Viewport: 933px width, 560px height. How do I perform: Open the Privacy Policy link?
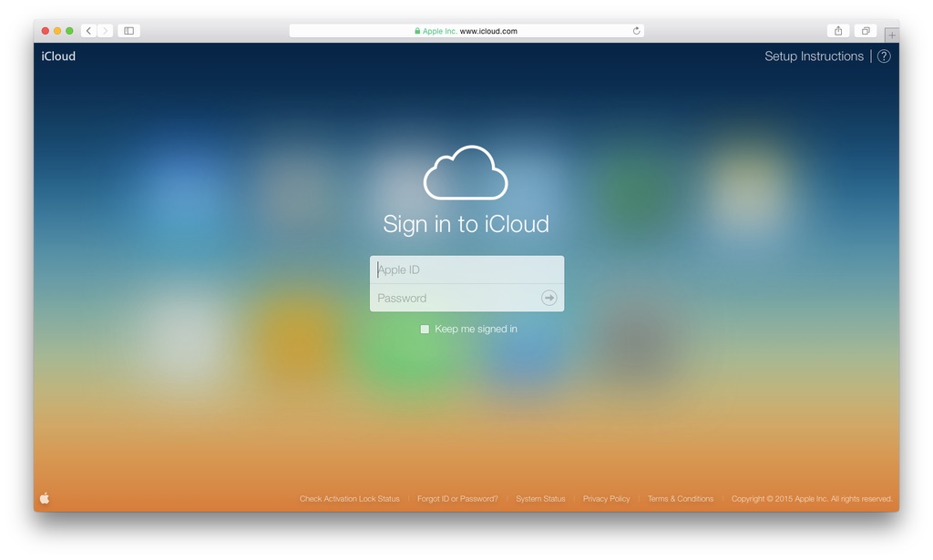[606, 499]
